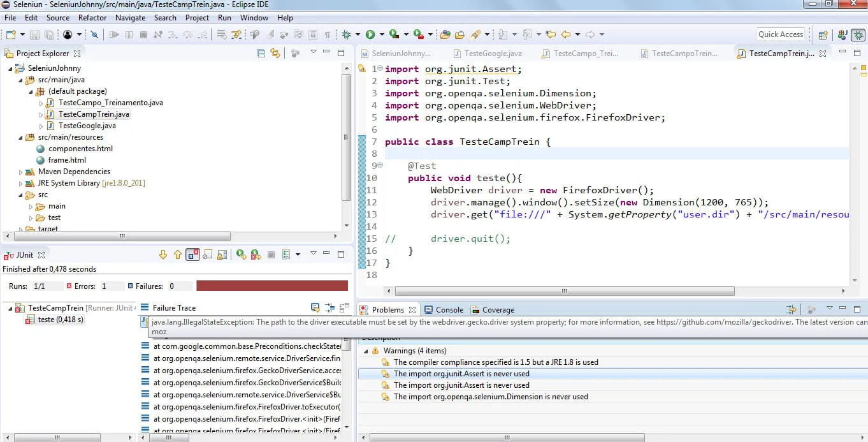Open the Refactor menu
868x442 pixels.
point(92,18)
